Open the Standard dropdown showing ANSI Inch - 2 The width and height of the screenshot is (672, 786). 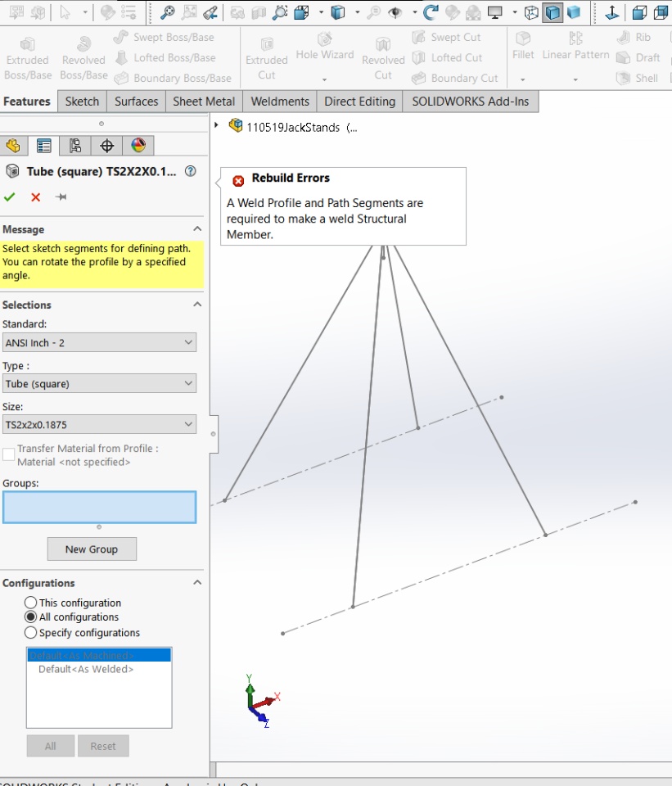99,343
